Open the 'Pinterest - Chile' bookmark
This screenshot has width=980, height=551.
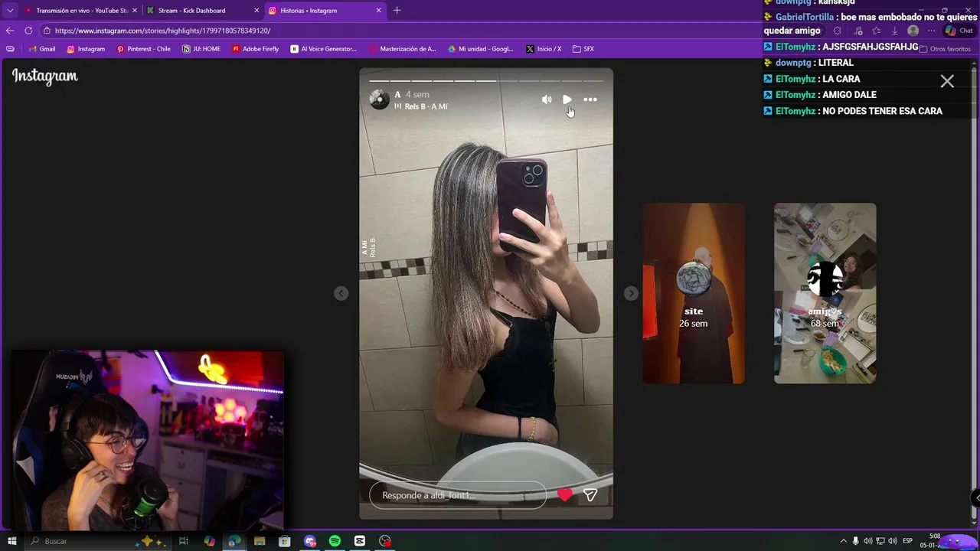(143, 49)
